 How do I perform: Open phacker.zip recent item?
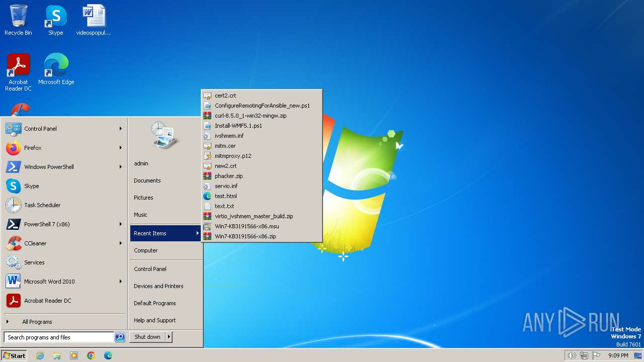pos(261,176)
